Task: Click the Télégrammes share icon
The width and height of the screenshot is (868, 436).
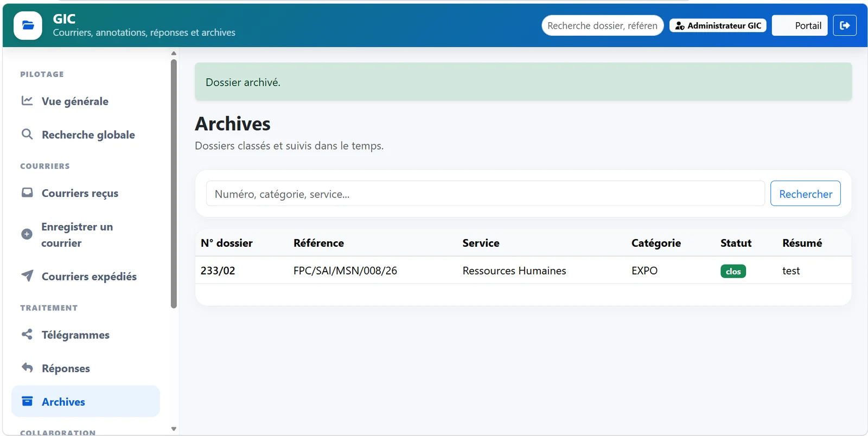Action: coord(27,334)
